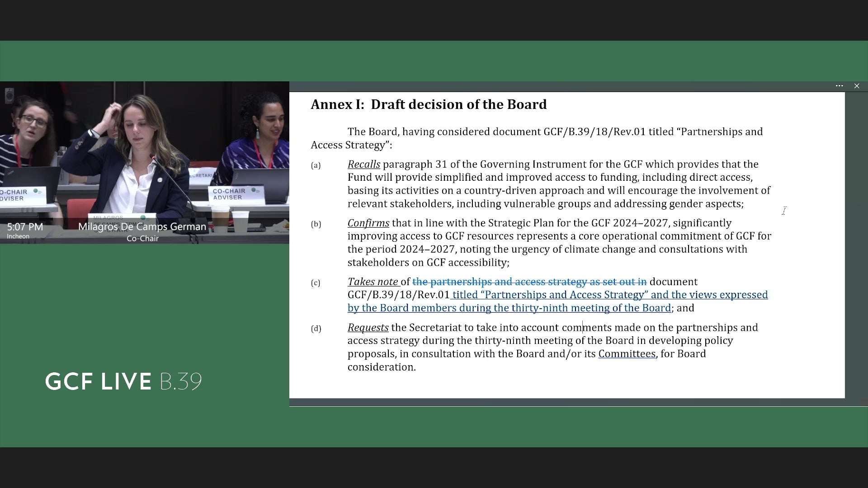Click the Co-Chair speaker video feed
This screenshot has width=868, height=488.
click(x=145, y=163)
